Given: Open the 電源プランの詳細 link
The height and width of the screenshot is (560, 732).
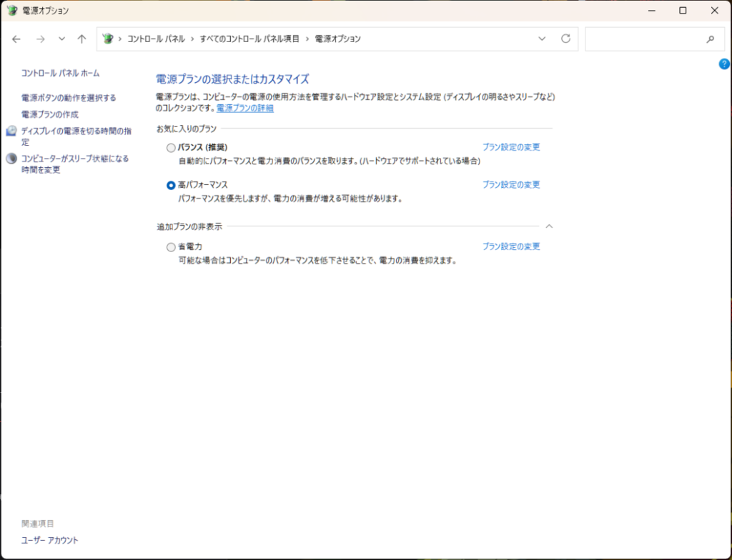Looking at the screenshot, I should pos(244,108).
